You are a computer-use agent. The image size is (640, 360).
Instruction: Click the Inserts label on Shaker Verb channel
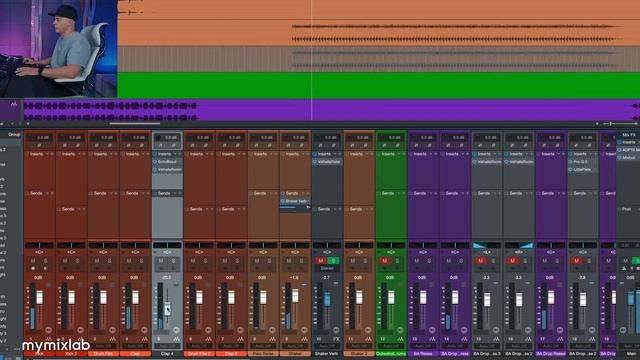pos(324,154)
